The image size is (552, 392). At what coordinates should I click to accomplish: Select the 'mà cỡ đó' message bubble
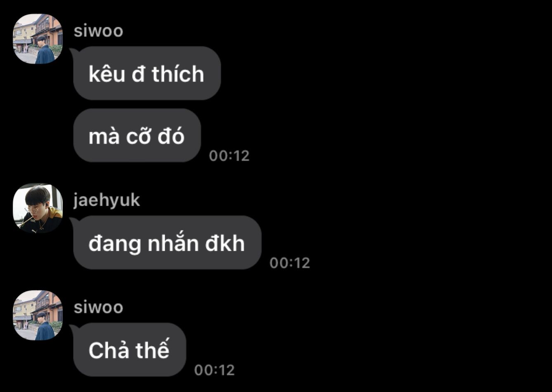[x=137, y=135]
